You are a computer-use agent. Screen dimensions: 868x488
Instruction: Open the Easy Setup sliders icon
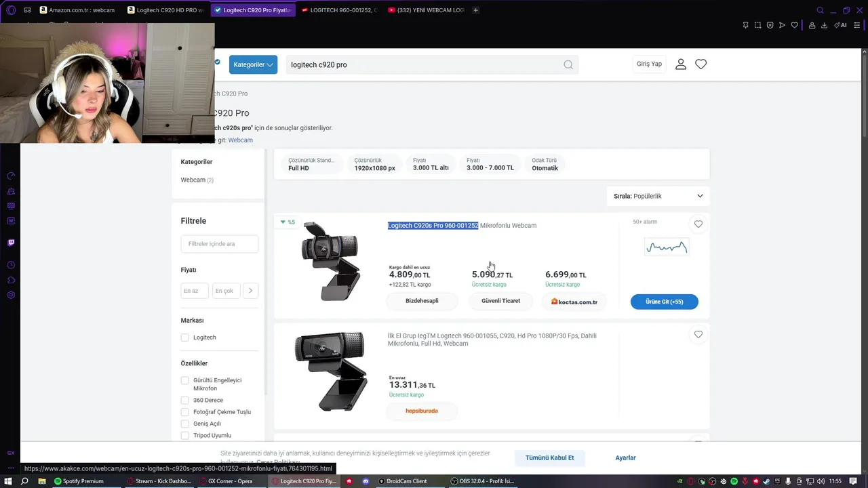[x=856, y=25]
